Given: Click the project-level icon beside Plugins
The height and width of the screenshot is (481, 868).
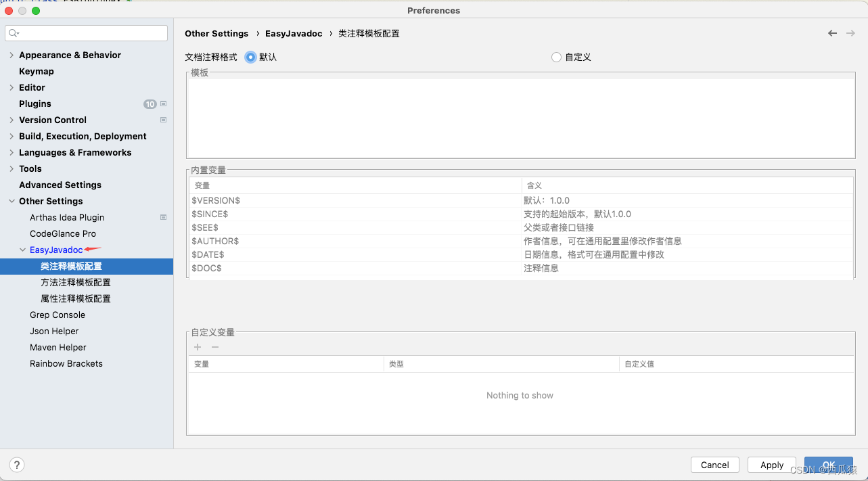Looking at the screenshot, I should point(163,104).
